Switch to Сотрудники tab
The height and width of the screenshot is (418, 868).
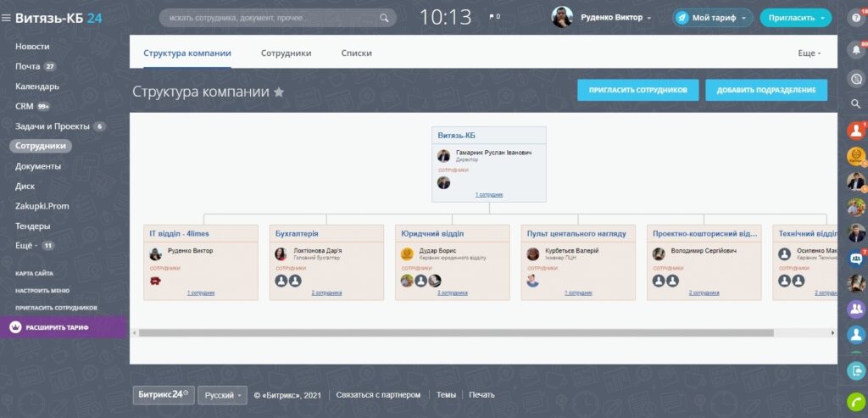point(287,53)
